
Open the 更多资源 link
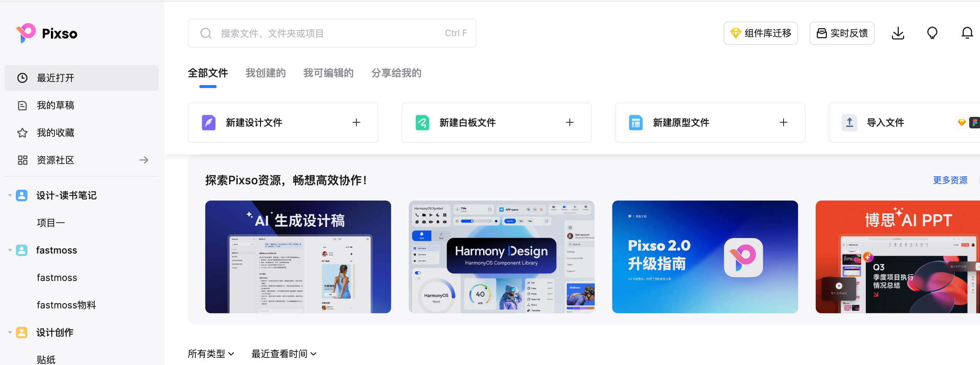(950, 180)
